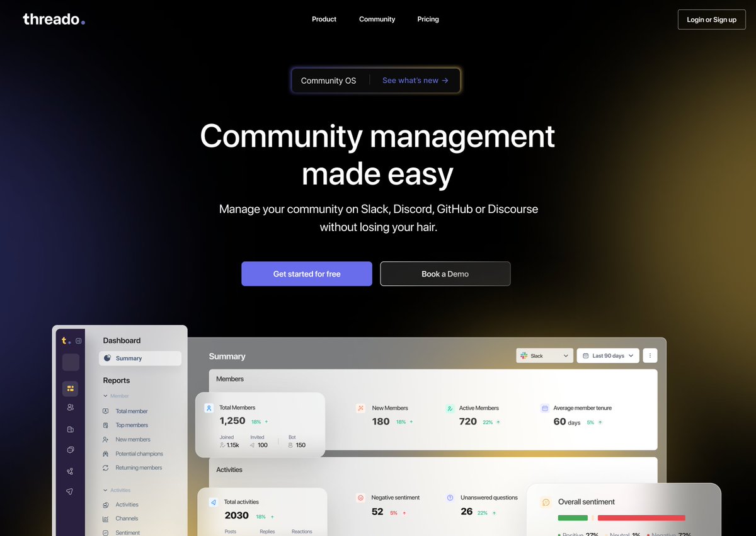Click the automation workflow icon in the sidebar
The height and width of the screenshot is (536, 756).
[70, 470]
